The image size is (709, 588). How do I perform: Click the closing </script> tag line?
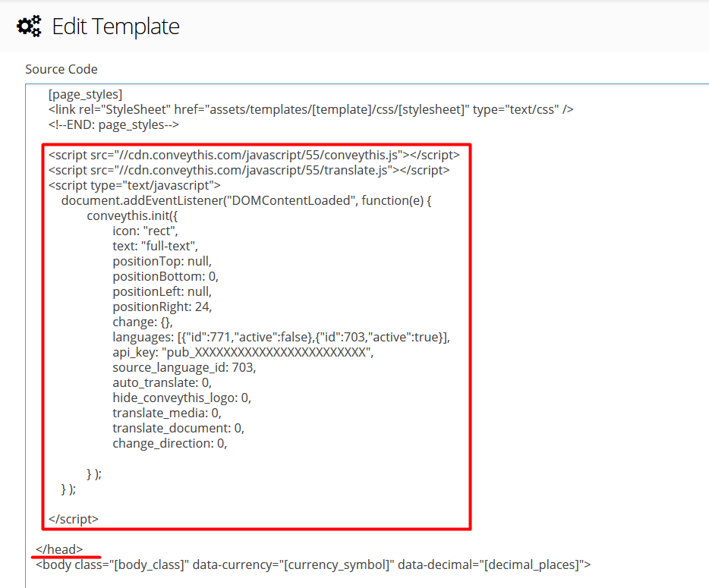click(74, 519)
